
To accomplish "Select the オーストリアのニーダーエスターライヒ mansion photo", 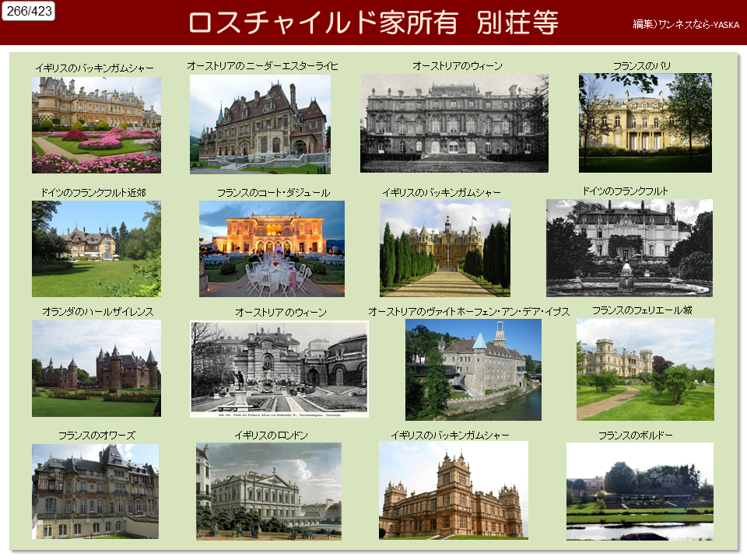I will [x=260, y=124].
